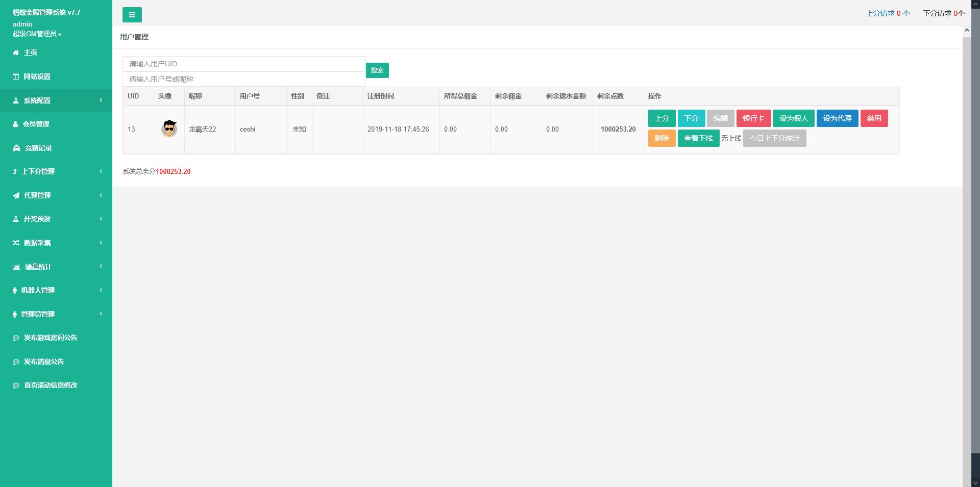Click the comment icon beside 发布消息公告
Image resolution: width=980 pixels, height=487 pixels.
[16, 362]
